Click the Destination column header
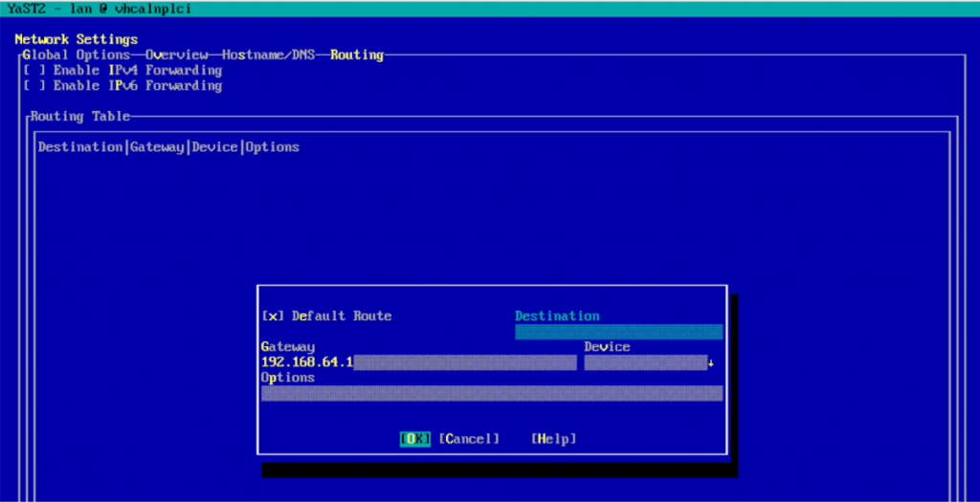The height and width of the screenshot is (502, 980). (80, 147)
